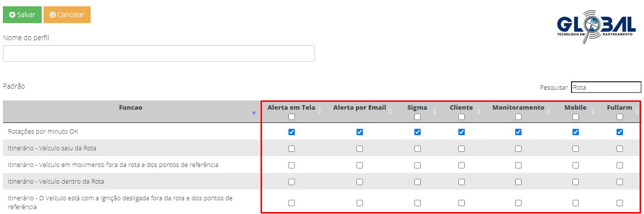Click the Pesquisar search box
Image resolution: width=644 pixels, height=214 pixels.
(x=606, y=87)
